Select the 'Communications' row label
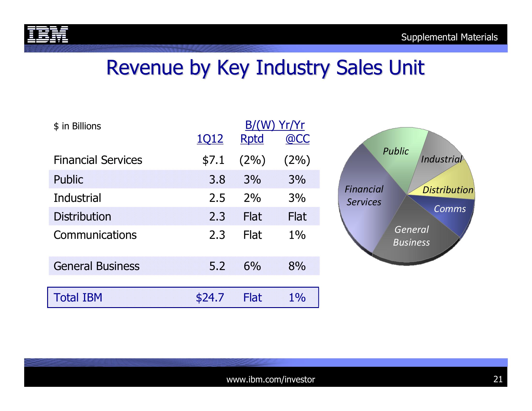Viewport: 532px width, 411px height. tap(95, 235)
